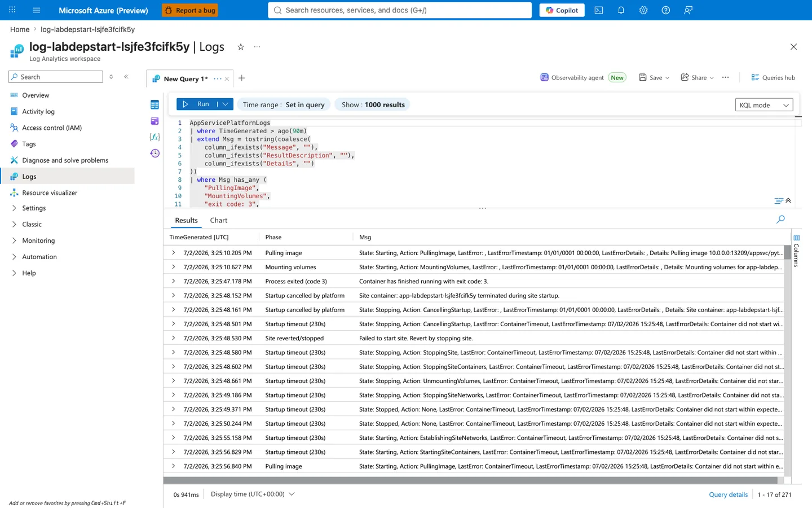Open the Feedback icon in top bar
This screenshot has width=812, height=508.
[x=688, y=10]
